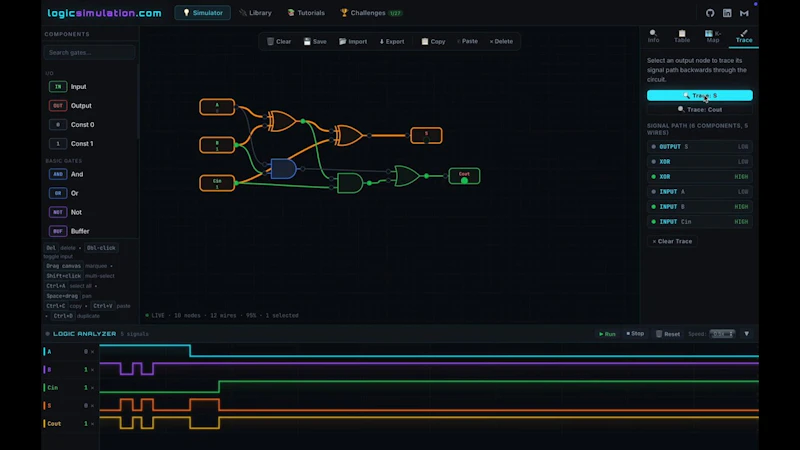
Task: Switch to the Table tab
Action: pyautogui.click(x=682, y=36)
